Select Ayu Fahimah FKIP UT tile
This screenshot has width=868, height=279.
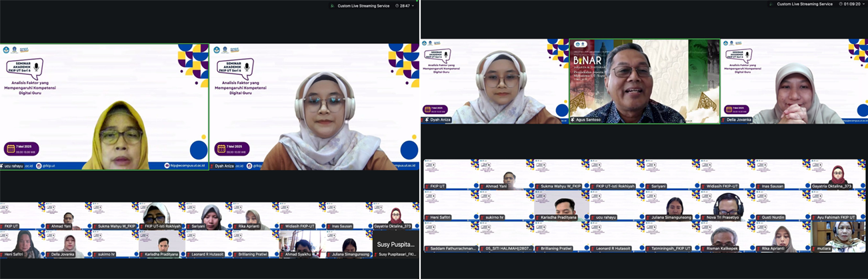point(840,206)
